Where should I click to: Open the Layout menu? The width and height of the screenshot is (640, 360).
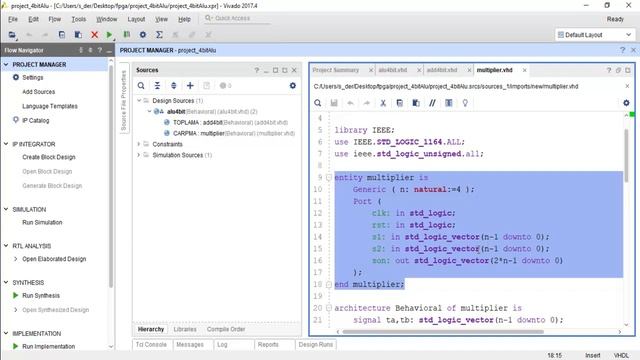pyautogui.click(x=136, y=19)
